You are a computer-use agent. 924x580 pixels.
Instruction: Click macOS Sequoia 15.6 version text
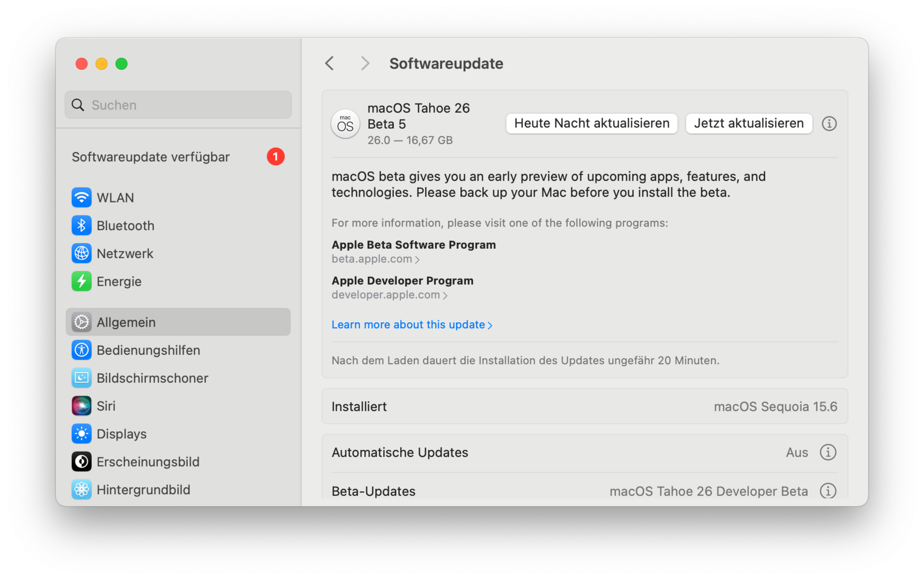[x=775, y=407]
